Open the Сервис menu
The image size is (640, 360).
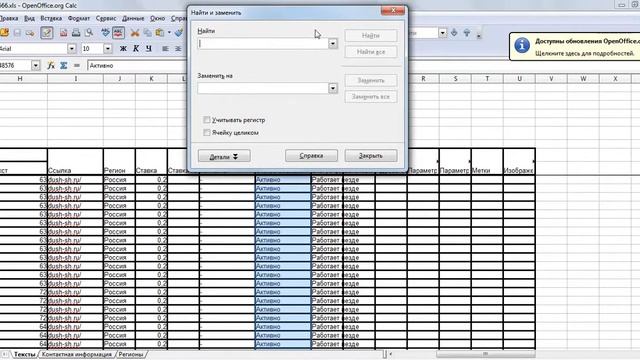tap(106, 18)
